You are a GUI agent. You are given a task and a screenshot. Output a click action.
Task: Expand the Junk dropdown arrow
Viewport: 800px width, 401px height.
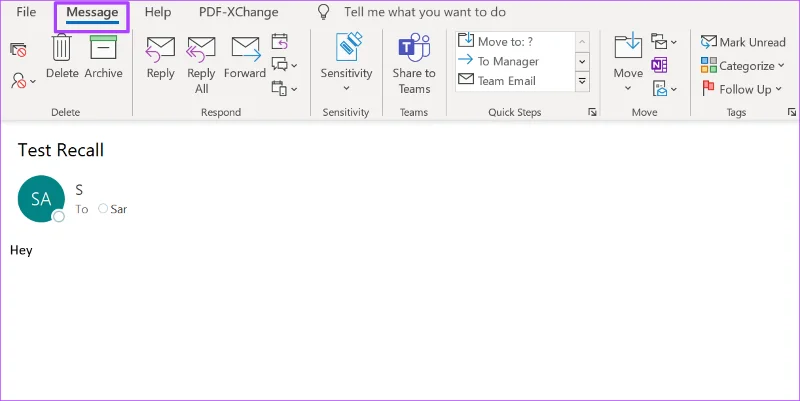(33, 82)
